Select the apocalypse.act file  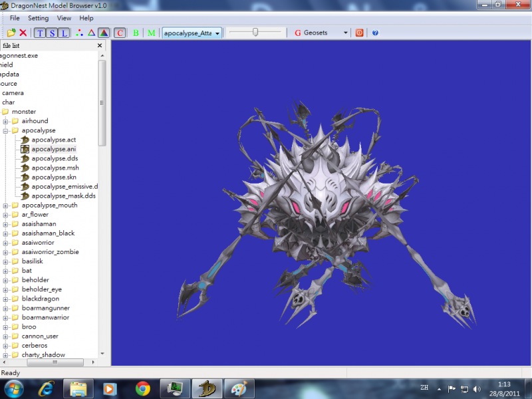[x=54, y=140]
